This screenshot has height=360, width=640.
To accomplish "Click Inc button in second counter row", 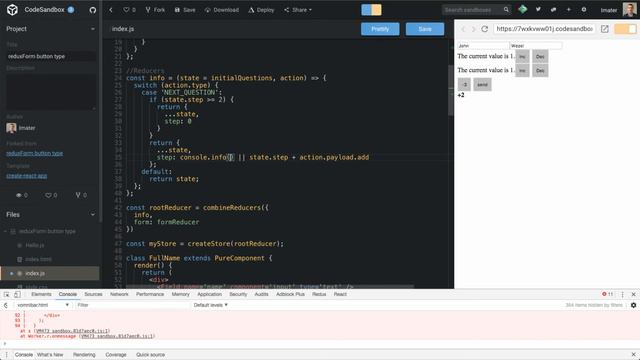I will pos(522,71).
